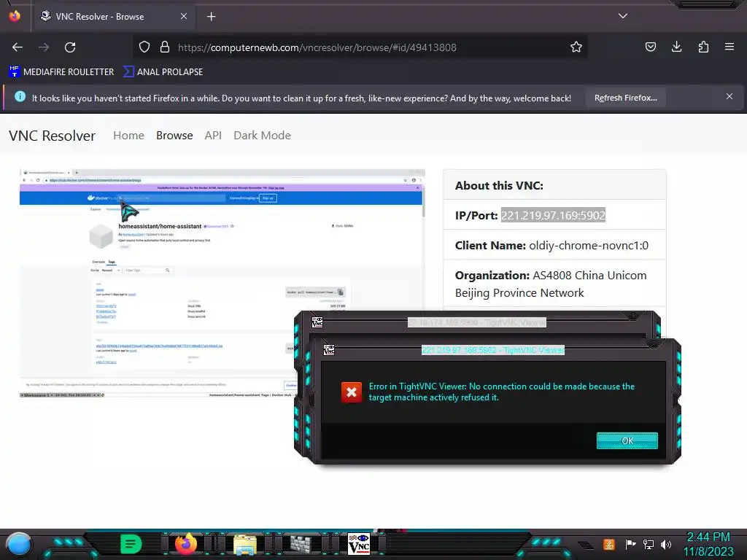Open the brick wall firewall taskbar icon
The height and width of the screenshot is (560, 747).
coord(301,544)
